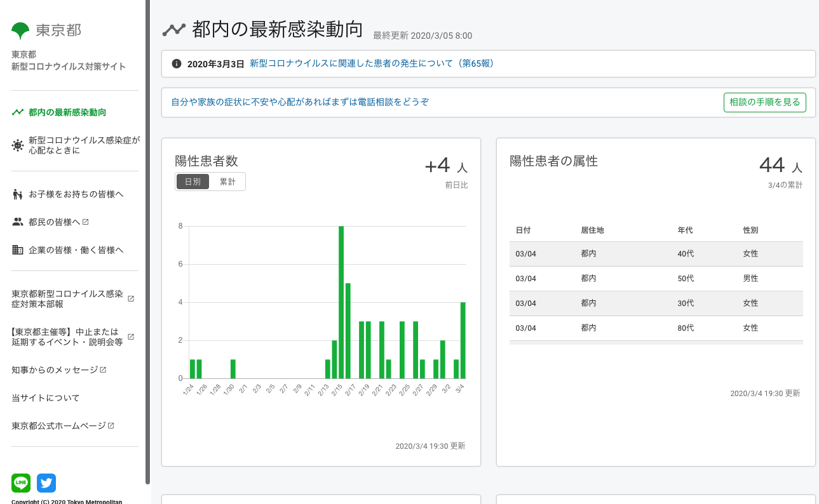Select the 日別 daily chart toggle
The height and width of the screenshot is (504, 819).
[x=193, y=182]
